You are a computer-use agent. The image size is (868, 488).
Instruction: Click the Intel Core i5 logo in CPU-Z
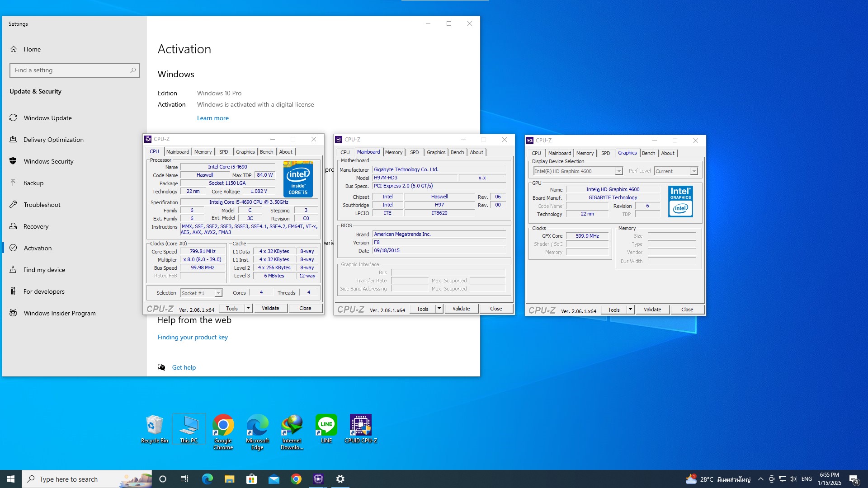tap(298, 179)
